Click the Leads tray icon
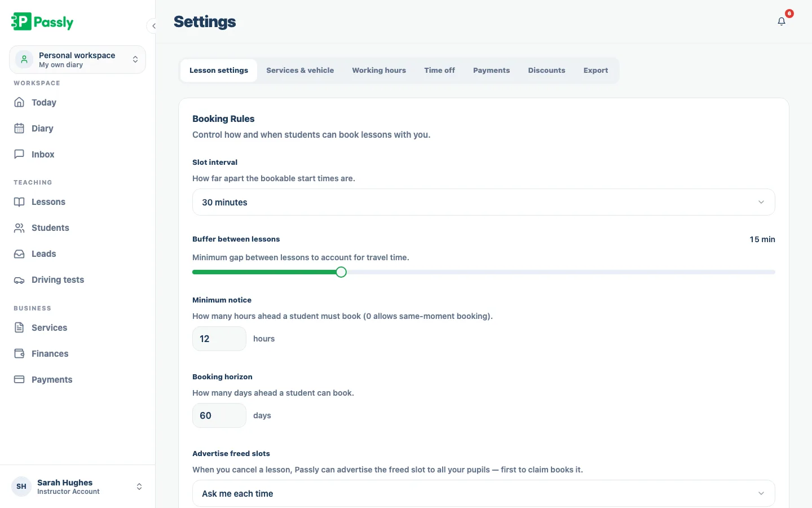This screenshot has height=508, width=812. pos(19,253)
